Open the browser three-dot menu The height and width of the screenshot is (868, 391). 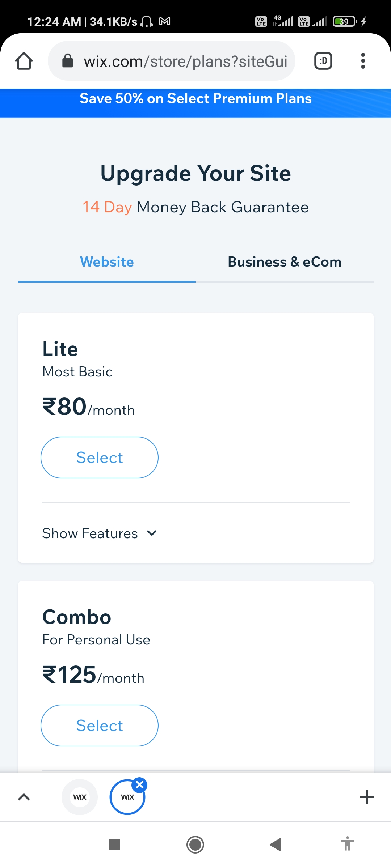point(363,61)
